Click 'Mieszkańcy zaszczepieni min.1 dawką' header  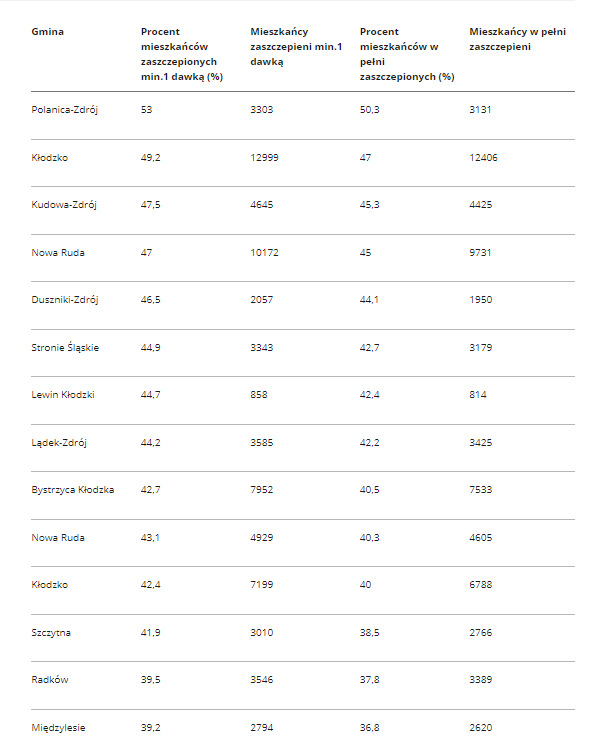(x=296, y=47)
